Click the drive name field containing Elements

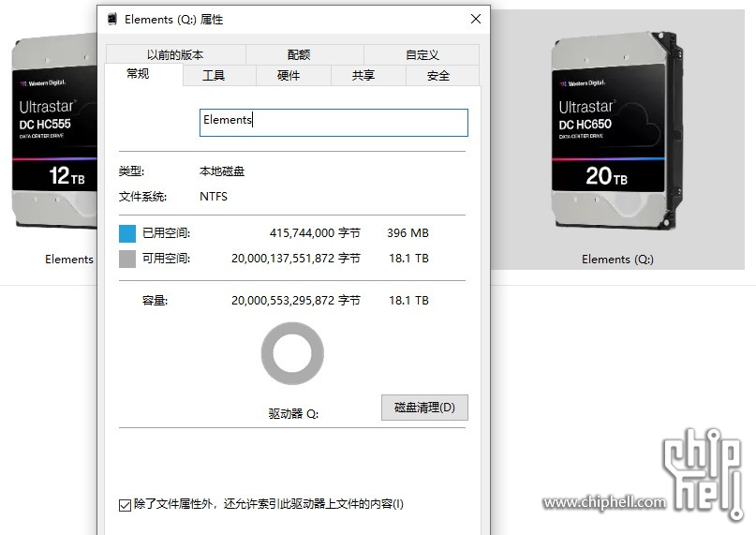pyautogui.click(x=334, y=123)
